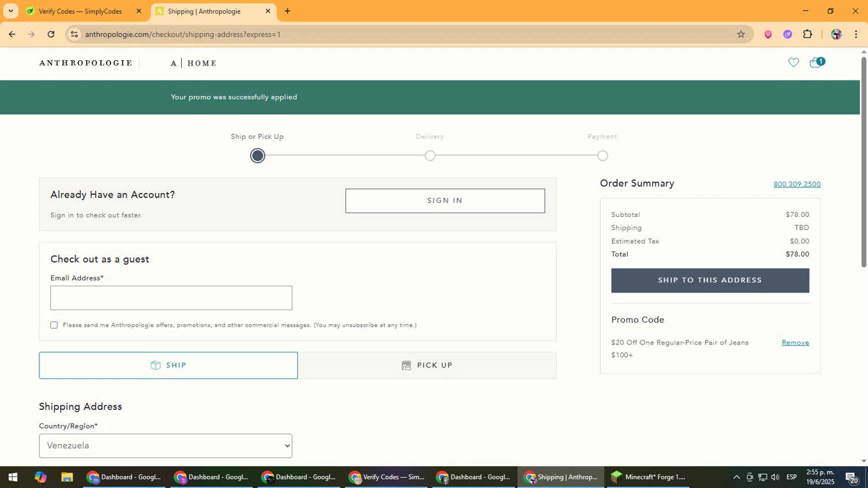Open the volume speaker icon
Viewport: 868px width, 488px height.
[x=775, y=477]
